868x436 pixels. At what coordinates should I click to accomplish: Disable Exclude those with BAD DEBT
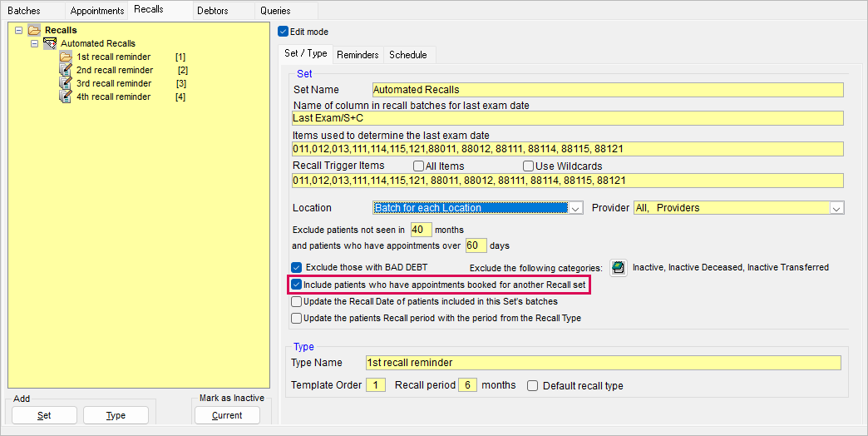296,268
